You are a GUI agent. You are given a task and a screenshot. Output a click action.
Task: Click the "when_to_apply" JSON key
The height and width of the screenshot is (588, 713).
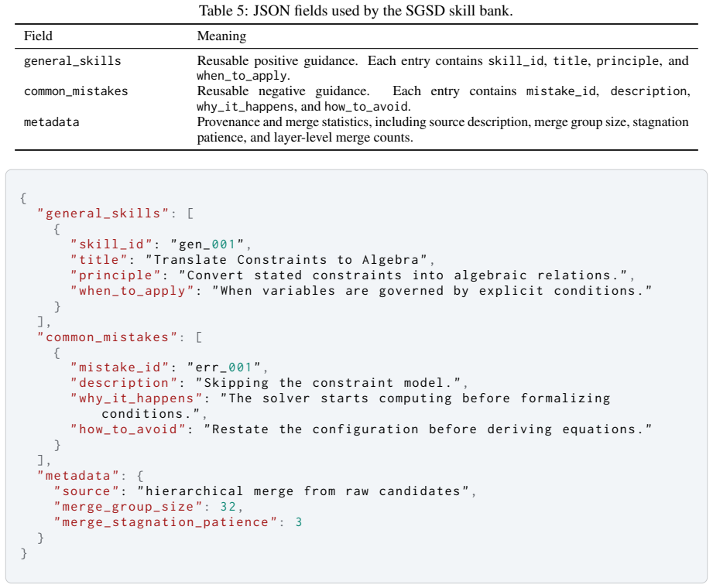click(x=132, y=291)
